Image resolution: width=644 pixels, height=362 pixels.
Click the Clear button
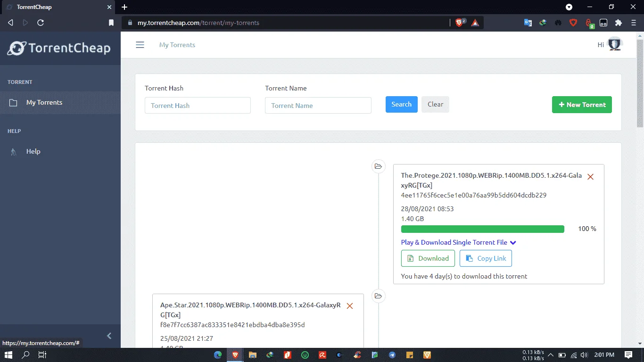[x=435, y=104]
